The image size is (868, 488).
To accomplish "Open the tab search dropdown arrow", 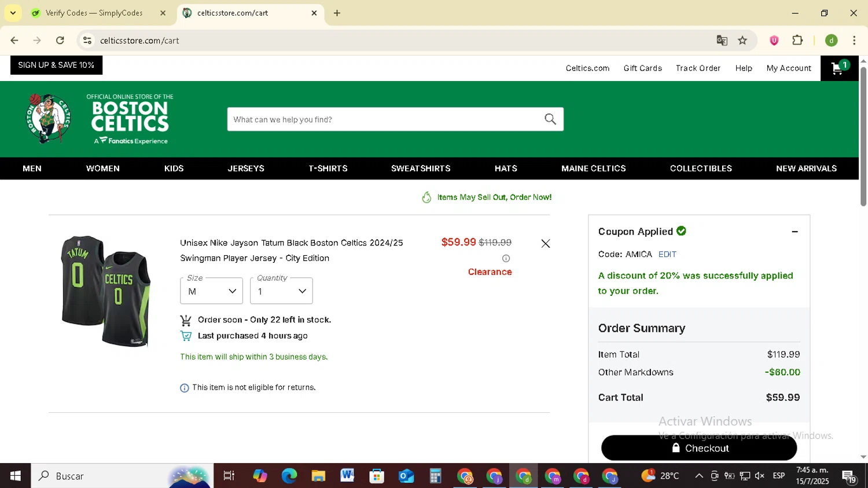I will point(13,13).
